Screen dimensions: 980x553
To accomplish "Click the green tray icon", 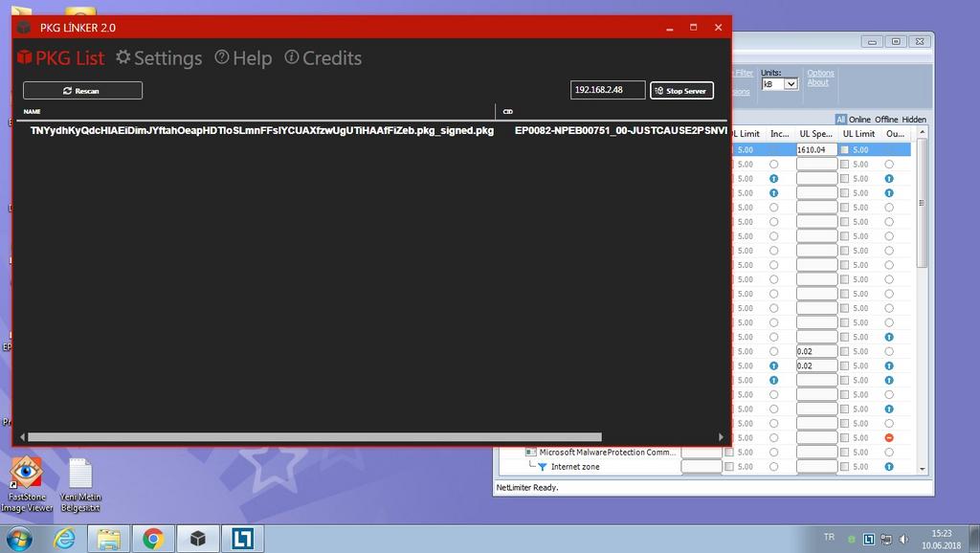I will click(x=851, y=539).
